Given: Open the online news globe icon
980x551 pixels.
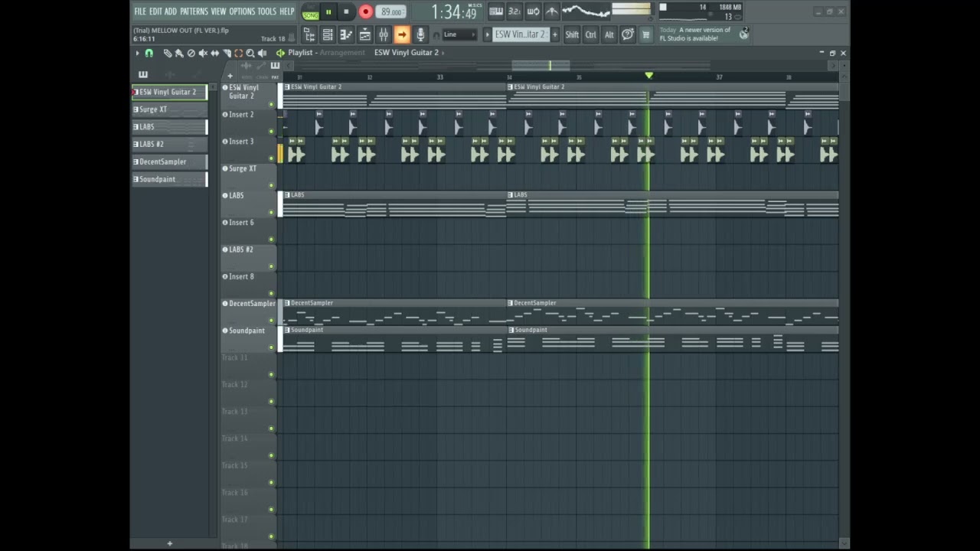Looking at the screenshot, I should tap(743, 34).
